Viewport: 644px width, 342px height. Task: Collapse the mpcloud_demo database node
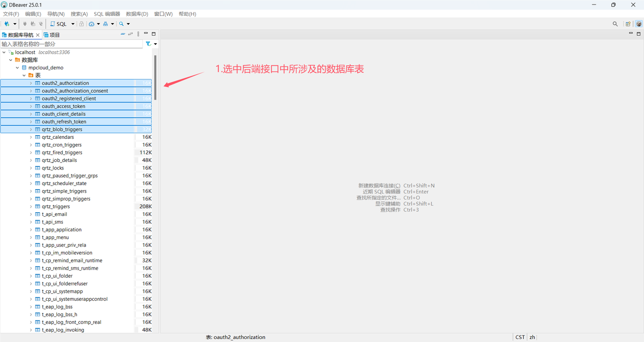(17, 67)
